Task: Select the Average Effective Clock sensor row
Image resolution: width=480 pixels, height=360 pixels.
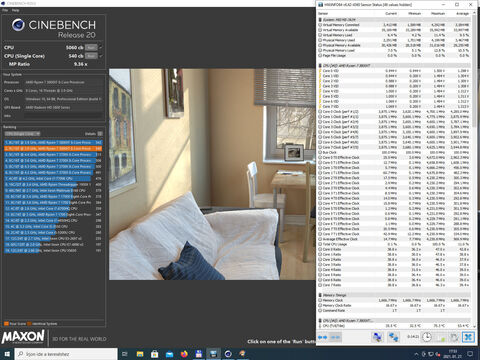Action: (x=395, y=239)
